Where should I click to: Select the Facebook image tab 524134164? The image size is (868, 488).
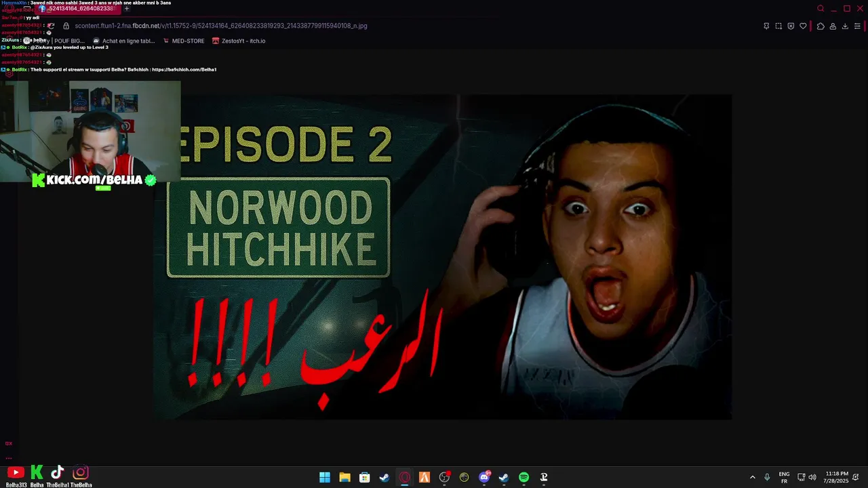click(x=77, y=9)
